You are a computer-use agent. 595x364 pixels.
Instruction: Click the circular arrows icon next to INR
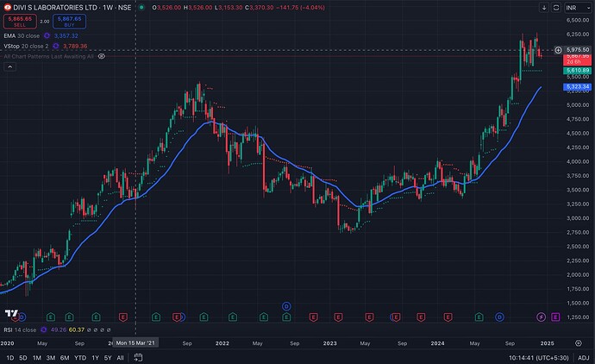click(x=556, y=8)
